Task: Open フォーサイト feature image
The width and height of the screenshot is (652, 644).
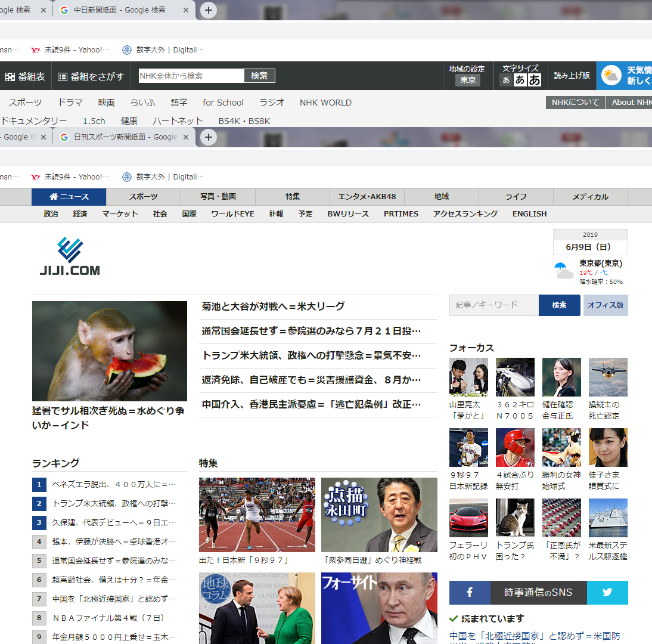Action: point(379,608)
